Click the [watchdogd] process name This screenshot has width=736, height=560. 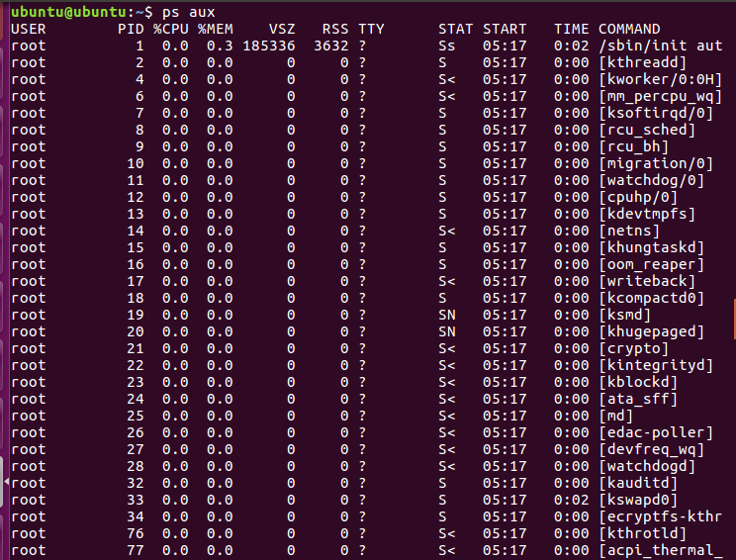coord(647,466)
